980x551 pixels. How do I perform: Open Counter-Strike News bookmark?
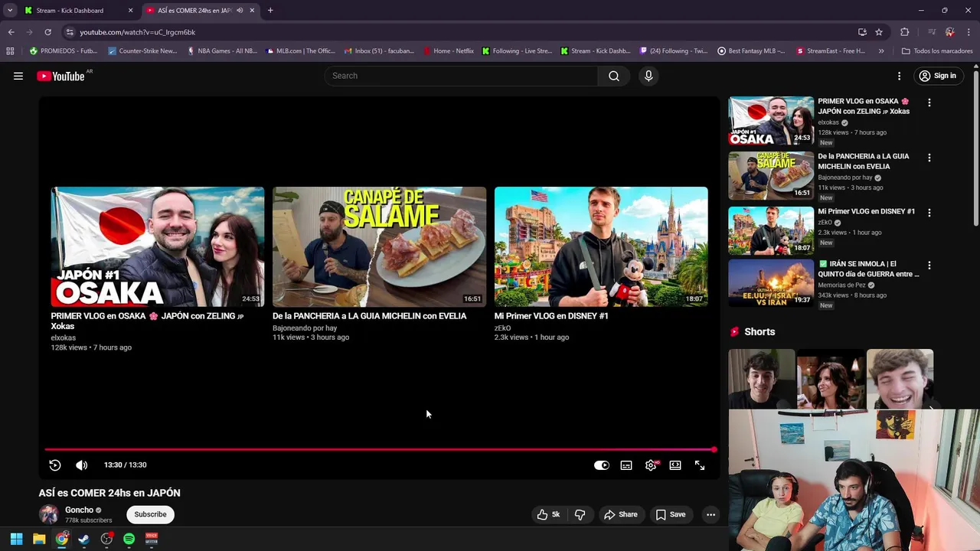143,51
